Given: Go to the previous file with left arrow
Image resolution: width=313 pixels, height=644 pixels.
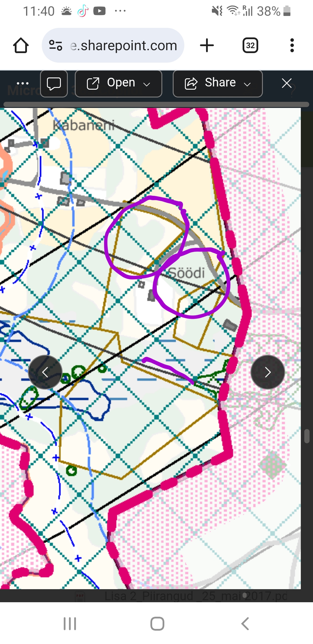Looking at the screenshot, I should (x=45, y=372).
